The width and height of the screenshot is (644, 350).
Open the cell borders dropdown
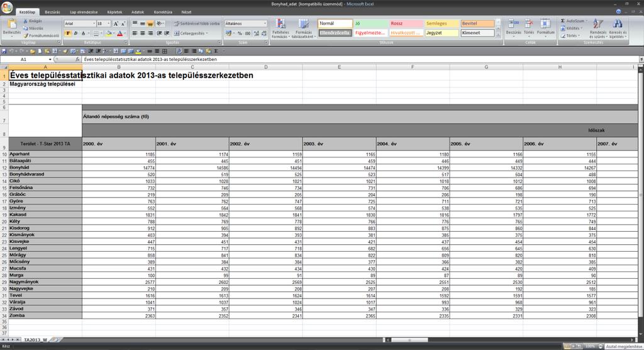pyautogui.click(x=101, y=33)
